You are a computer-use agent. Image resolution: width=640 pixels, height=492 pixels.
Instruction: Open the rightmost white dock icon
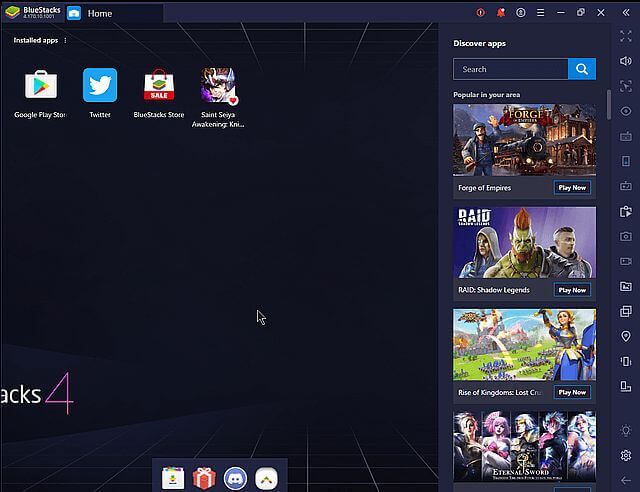(x=267, y=478)
